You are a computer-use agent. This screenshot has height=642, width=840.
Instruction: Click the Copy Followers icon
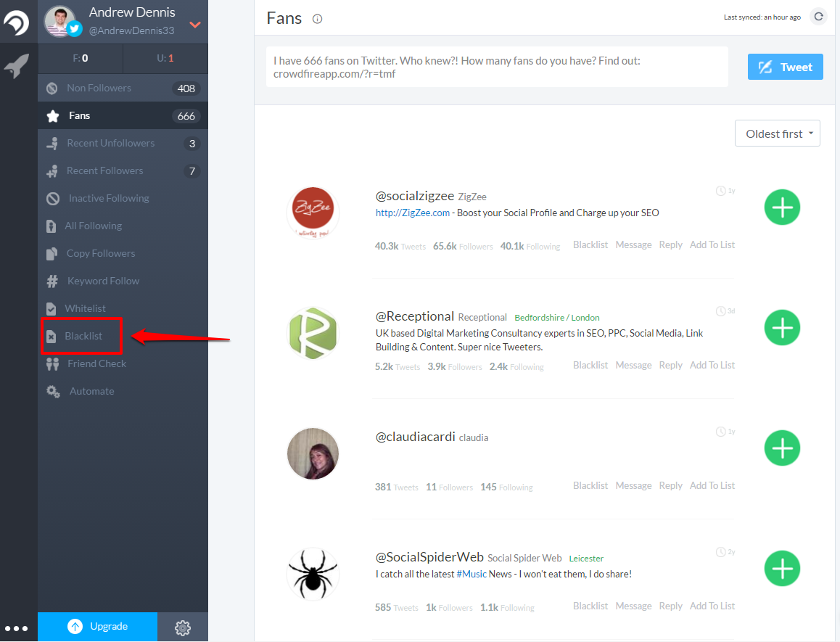pyautogui.click(x=52, y=253)
